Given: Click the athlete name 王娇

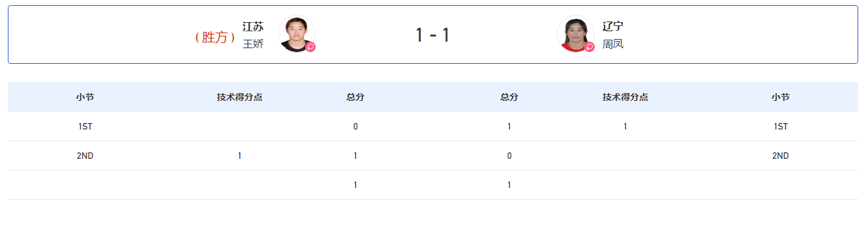Looking at the screenshot, I should tap(253, 44).
